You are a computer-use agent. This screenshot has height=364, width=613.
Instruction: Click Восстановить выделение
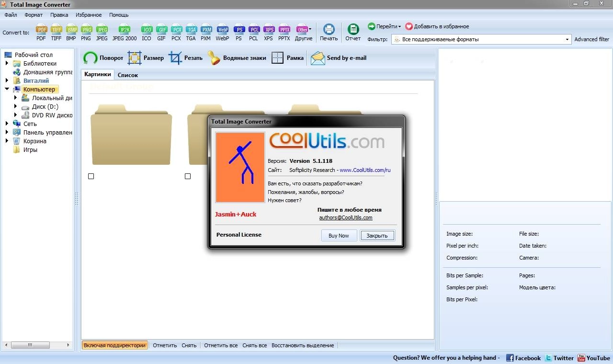303,345
